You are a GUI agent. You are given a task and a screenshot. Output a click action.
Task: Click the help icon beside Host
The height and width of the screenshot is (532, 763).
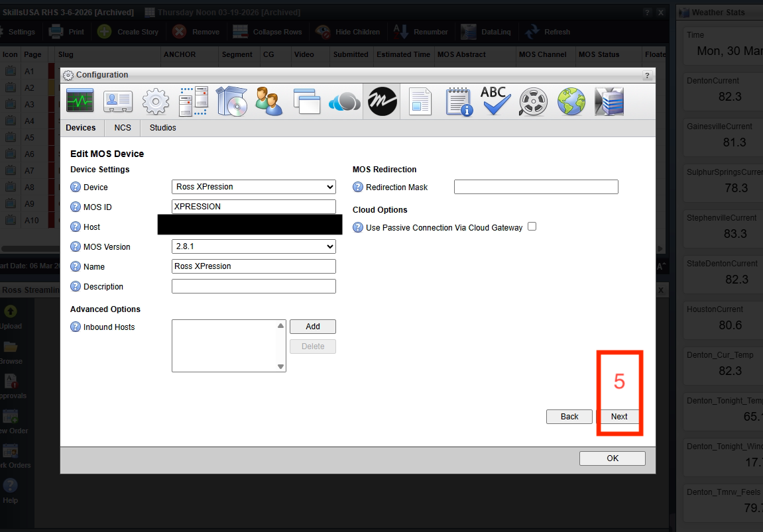[76, 227]
